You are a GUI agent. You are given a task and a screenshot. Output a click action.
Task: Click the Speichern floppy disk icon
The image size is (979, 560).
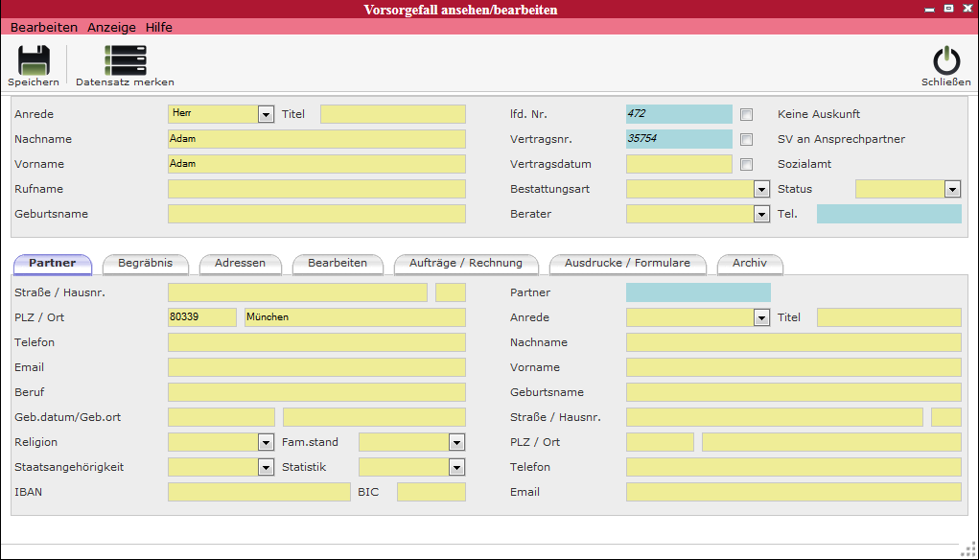click(34, 60)
